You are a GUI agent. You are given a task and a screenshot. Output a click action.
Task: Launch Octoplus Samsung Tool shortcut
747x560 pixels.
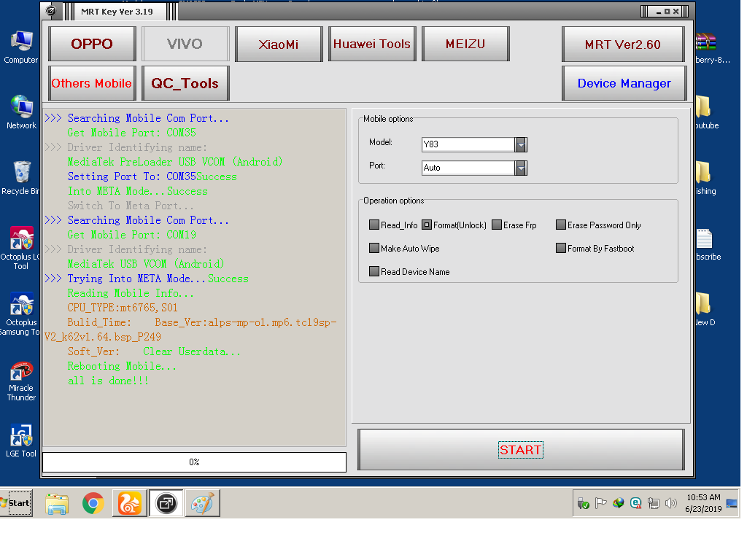(x=21, y=314)
